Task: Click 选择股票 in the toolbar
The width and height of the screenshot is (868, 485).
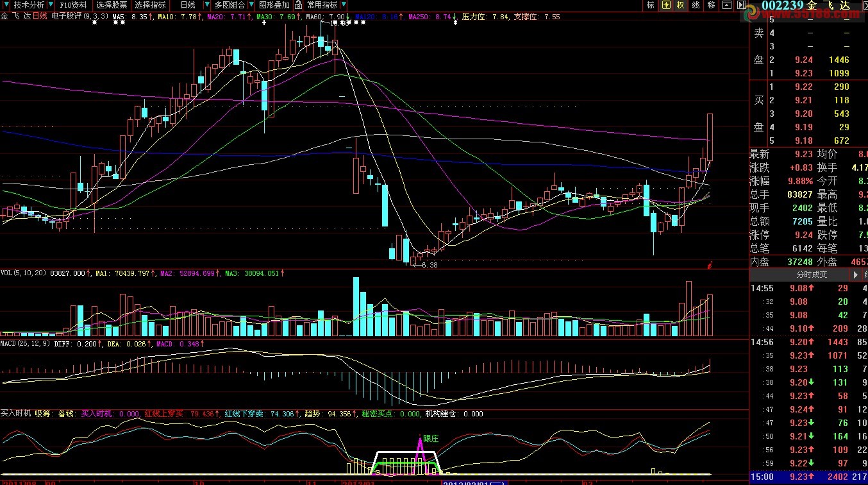Action: (x=112, y=5)
